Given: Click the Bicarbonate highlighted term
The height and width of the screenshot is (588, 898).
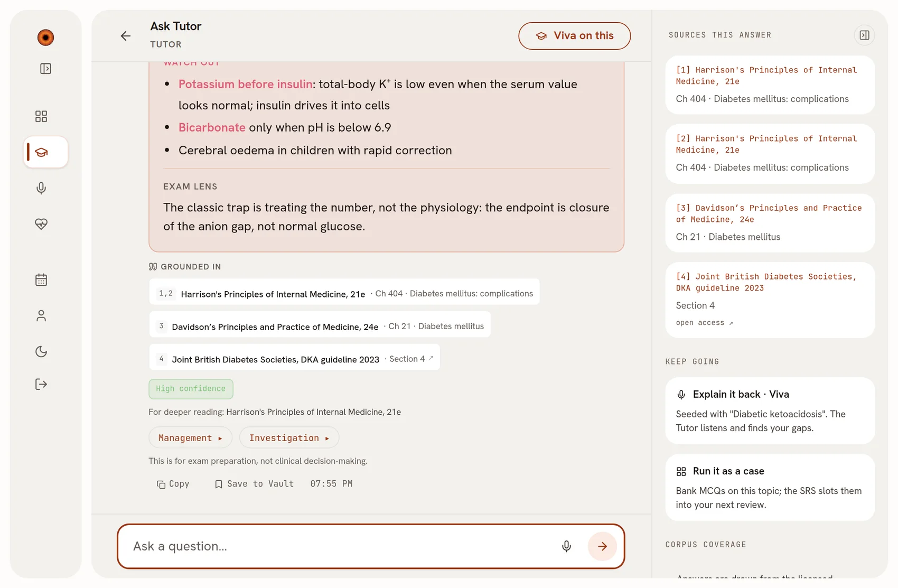Looking at the screenshot, I should (x=212, y=127).
